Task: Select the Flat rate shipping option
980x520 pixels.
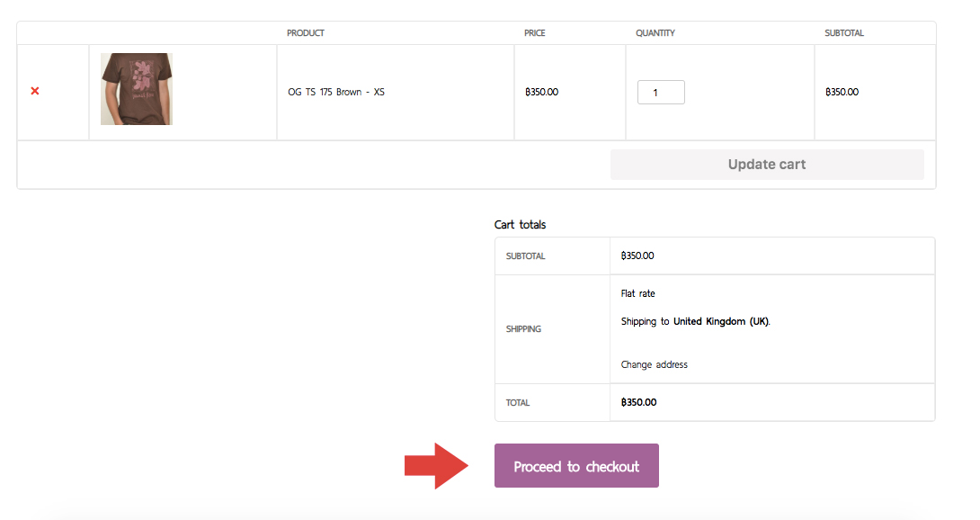Action: point(638,293)
